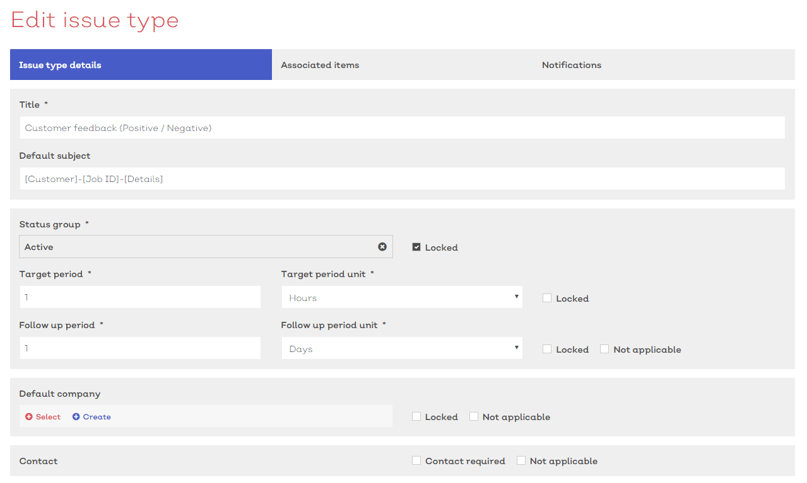Click the Follow up period unit label
Viewport: 807px width, 483px height.
click(x=329, y=325)
